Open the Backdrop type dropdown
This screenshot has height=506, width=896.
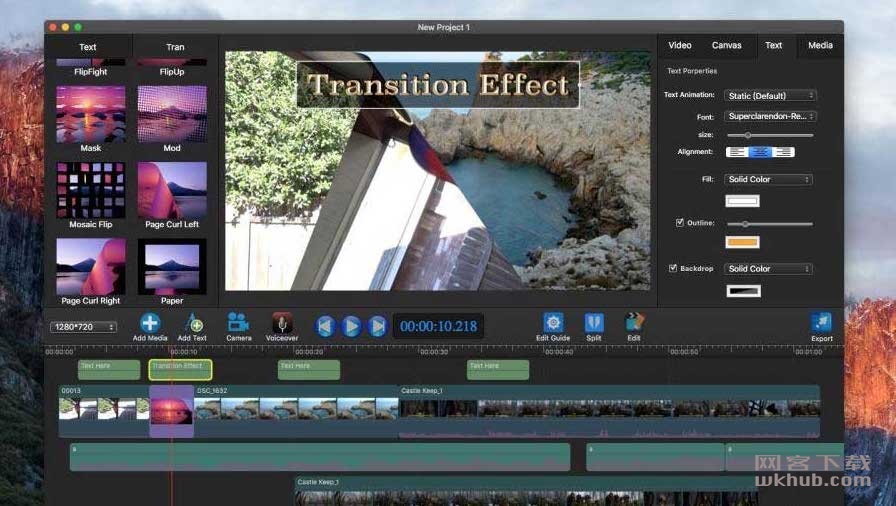coord(768,268)
